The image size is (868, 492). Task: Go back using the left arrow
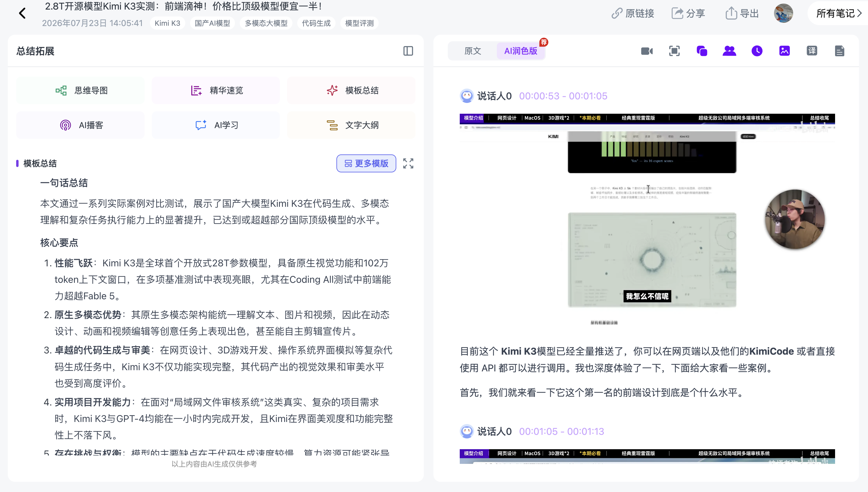click(22, 13)
